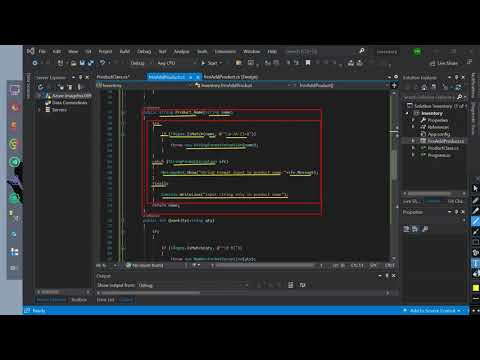Switch to the Toolbox tab

(79, 300)
